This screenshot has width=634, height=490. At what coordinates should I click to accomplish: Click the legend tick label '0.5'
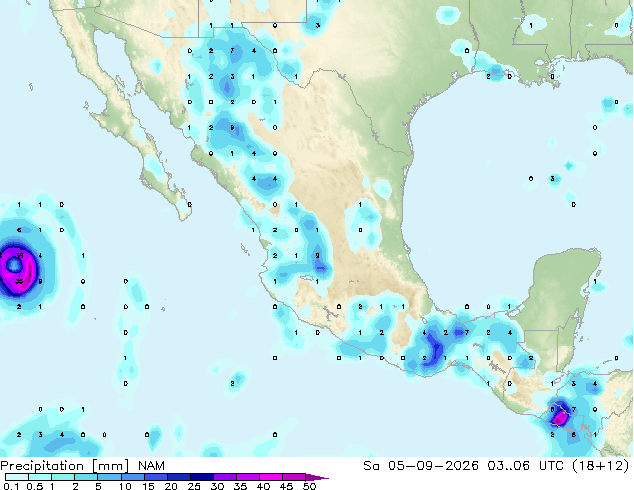(35, 486)
